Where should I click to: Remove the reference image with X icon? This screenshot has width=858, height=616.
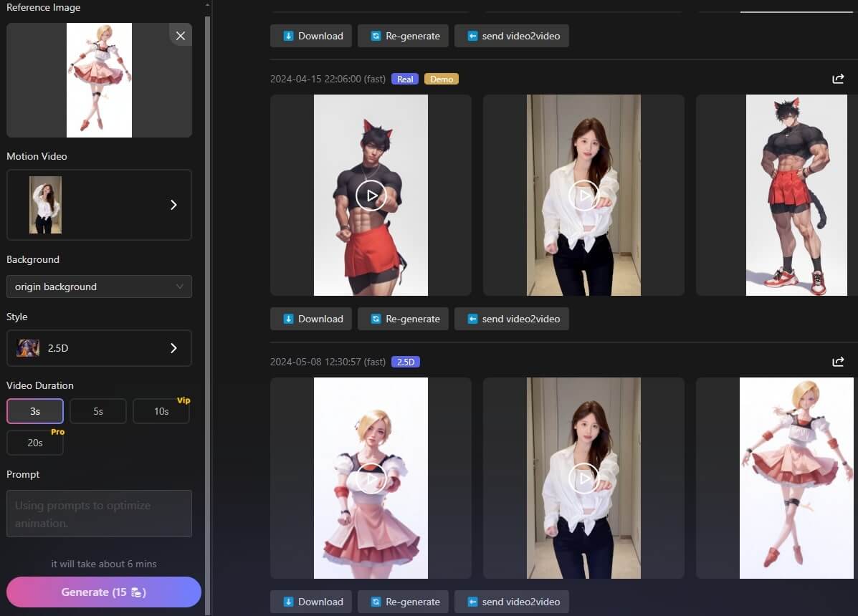(181, 36)
